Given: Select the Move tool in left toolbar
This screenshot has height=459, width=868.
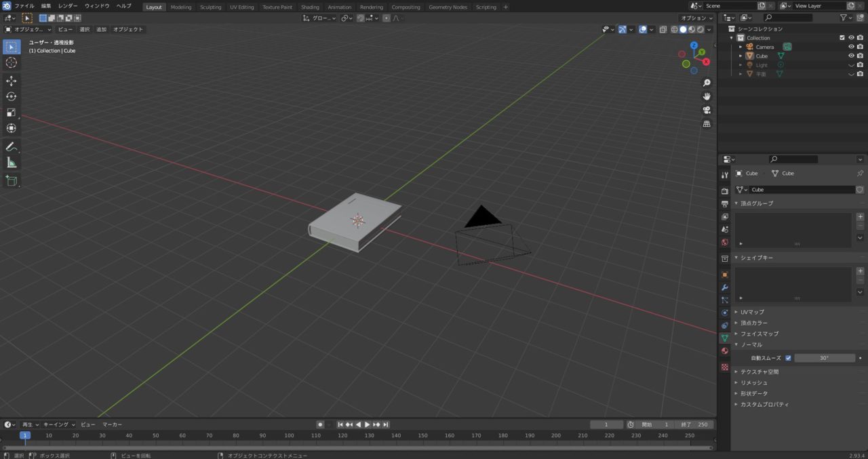Looking at the screenshot, I should tap(12, 81).
